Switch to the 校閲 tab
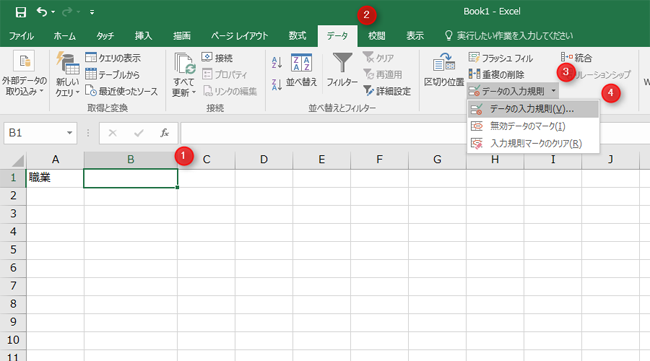The image size is (650, 361). 376,36
